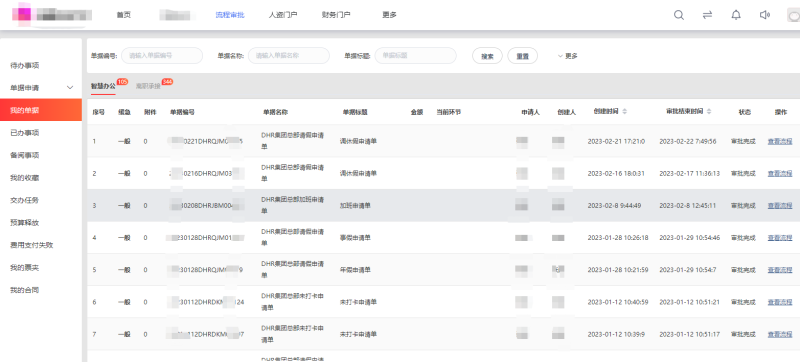Open the 更多 menu in top navigation
The width and height of the screenshot is (800, 362).
[389, 15]
